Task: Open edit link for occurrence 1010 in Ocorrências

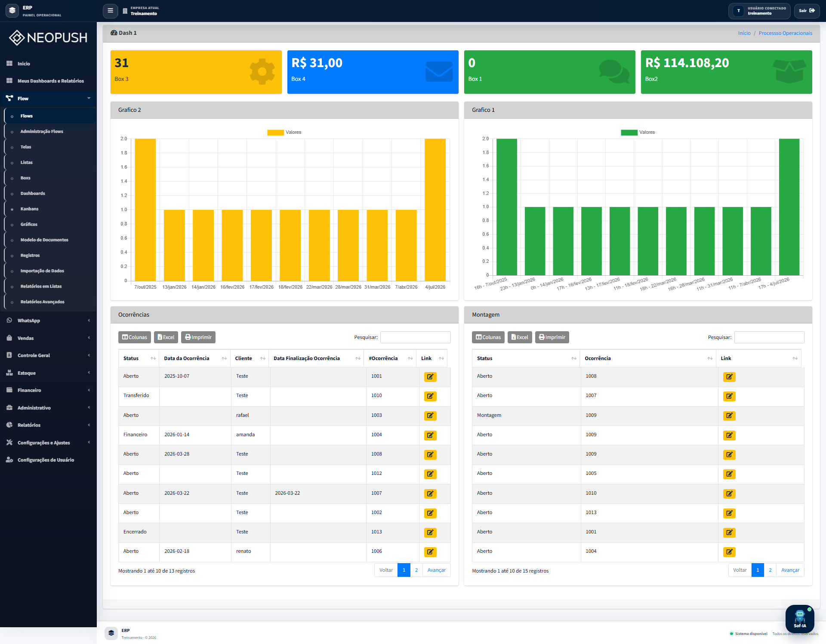Action: [430, 396]
